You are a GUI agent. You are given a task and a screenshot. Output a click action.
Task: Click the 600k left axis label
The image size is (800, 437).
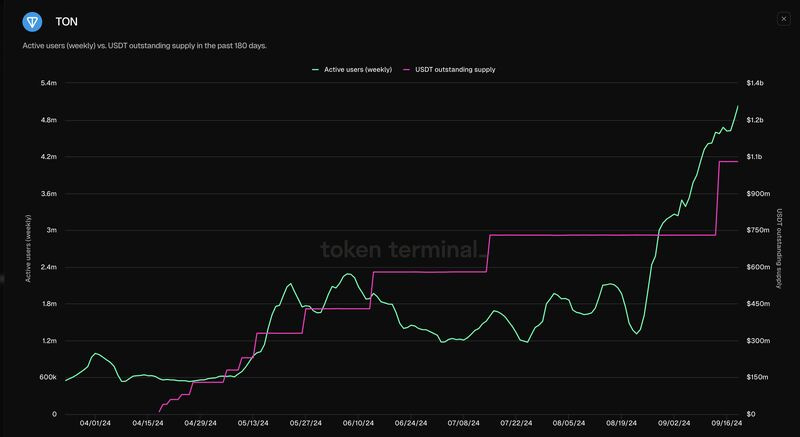coord(48,377)
